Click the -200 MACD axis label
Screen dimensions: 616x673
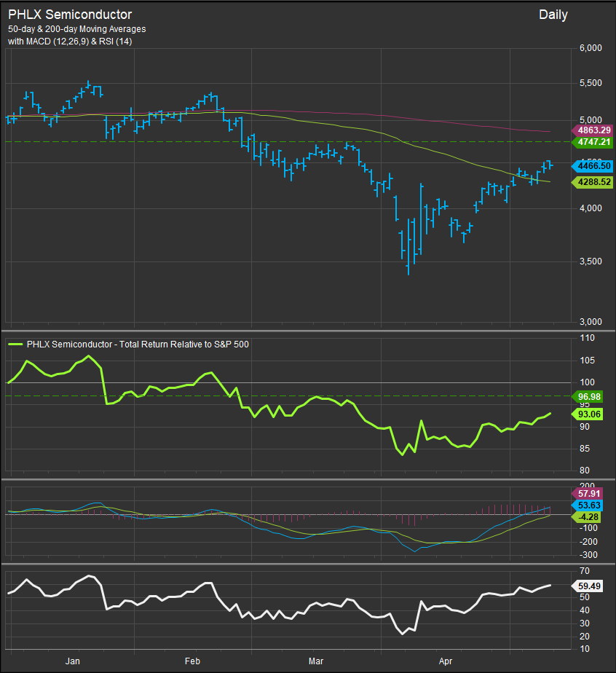[588, 542]
